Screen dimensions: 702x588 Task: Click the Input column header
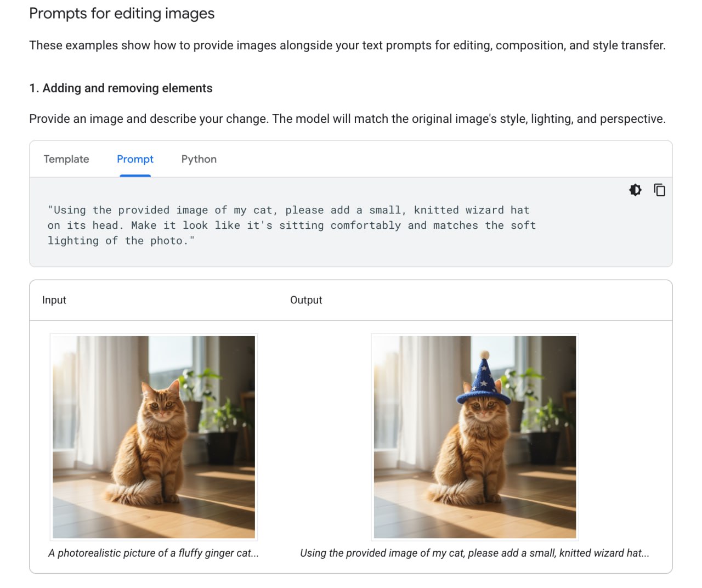tap(54, 300)
